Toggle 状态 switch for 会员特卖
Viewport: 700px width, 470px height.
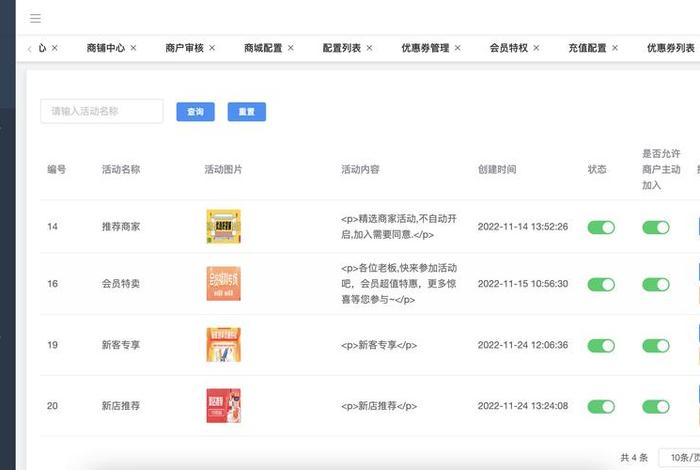pos(601,284)
